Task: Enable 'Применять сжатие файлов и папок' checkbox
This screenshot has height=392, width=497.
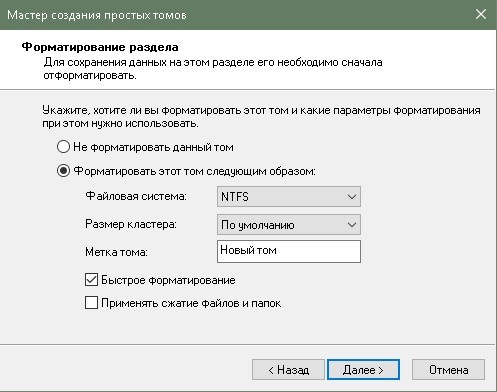Action: coord(91,303)
